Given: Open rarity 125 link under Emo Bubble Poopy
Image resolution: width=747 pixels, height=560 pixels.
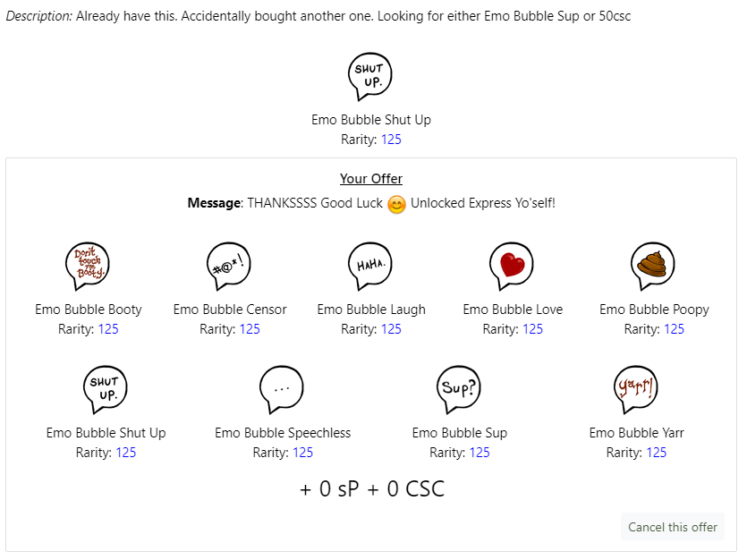Looking at the screenshot, I should 674,329.
